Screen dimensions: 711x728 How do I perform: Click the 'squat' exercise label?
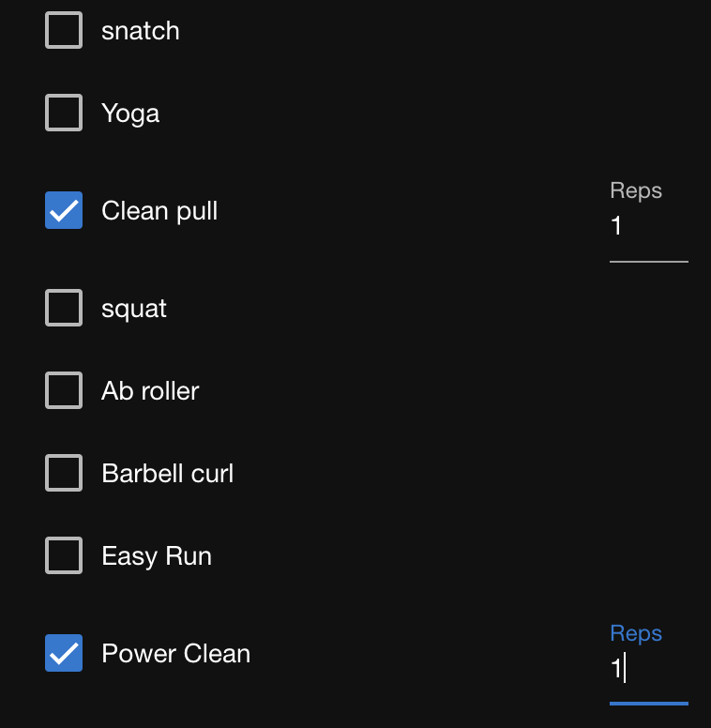coord(134,309)
